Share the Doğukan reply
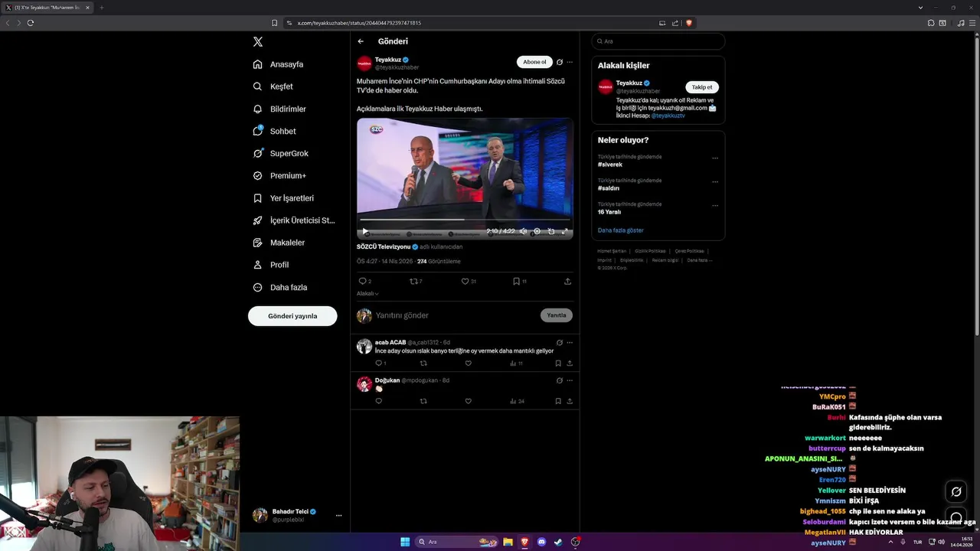 point(570,401)
